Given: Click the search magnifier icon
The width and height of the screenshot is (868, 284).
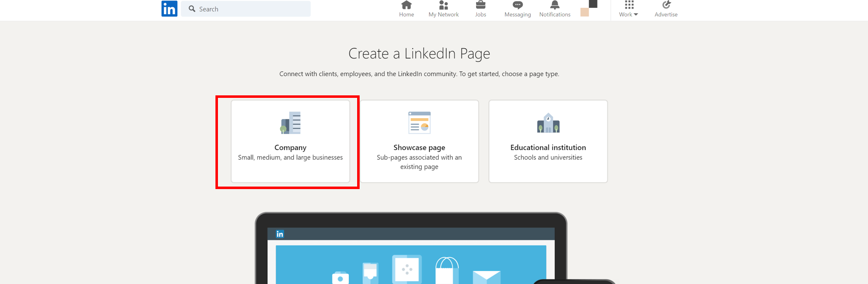Looking at the screenshot, I should 192,9.
